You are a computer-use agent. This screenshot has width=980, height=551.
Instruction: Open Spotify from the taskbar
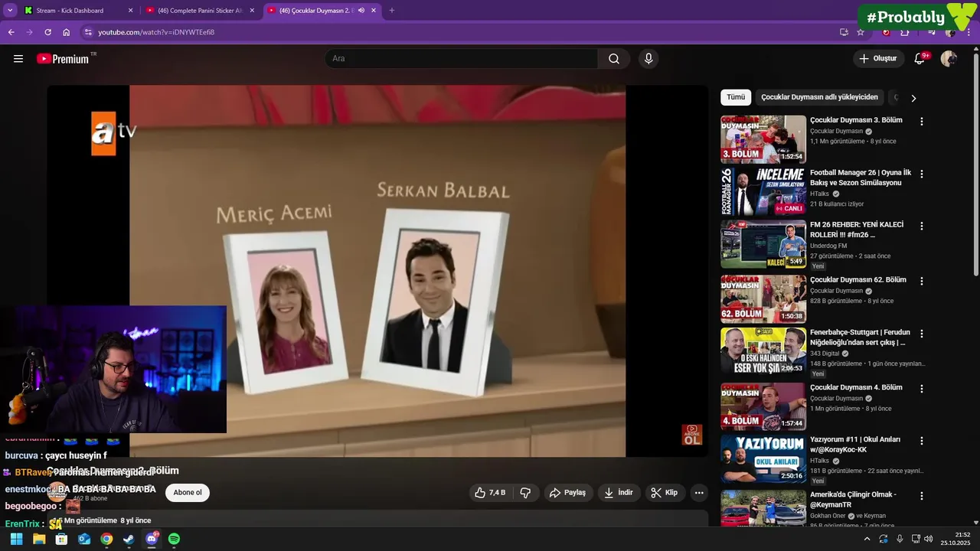[x=174, y=539]
